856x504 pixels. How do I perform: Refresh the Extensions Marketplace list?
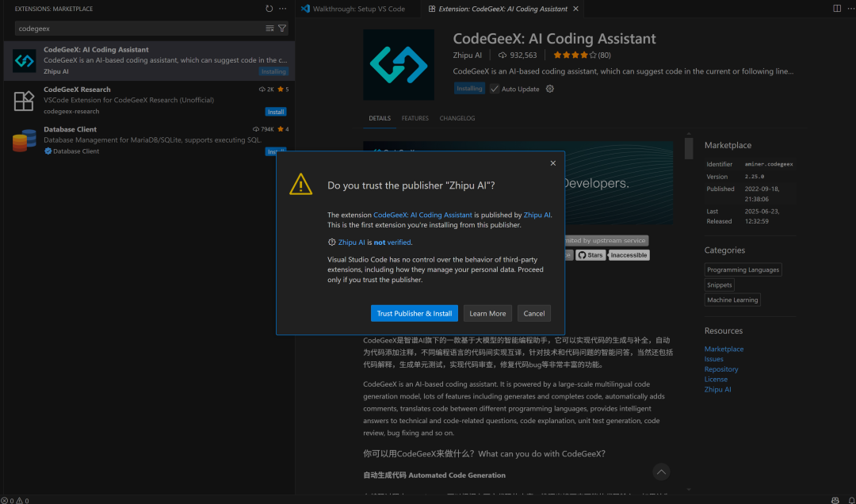(x=269, y=9)
